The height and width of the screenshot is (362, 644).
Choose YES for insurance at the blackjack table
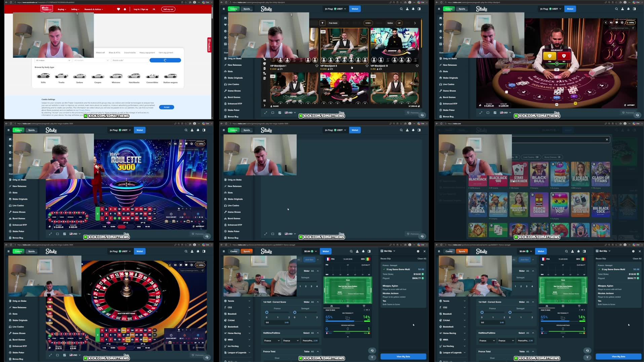pyautogui.click(x=550, y=57)
